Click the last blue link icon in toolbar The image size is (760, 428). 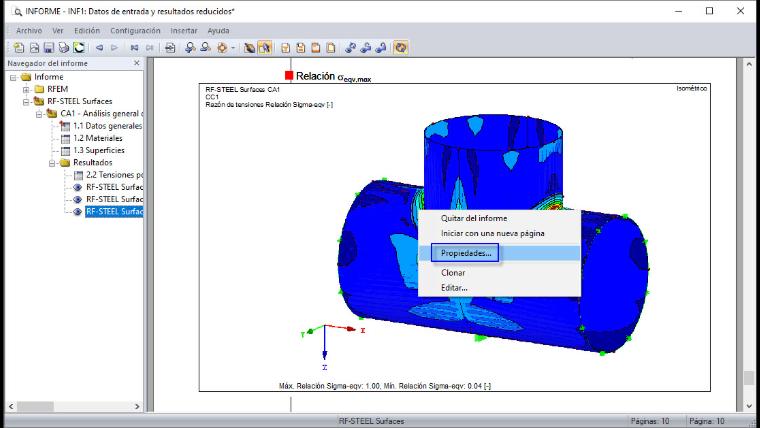point(381,48)
